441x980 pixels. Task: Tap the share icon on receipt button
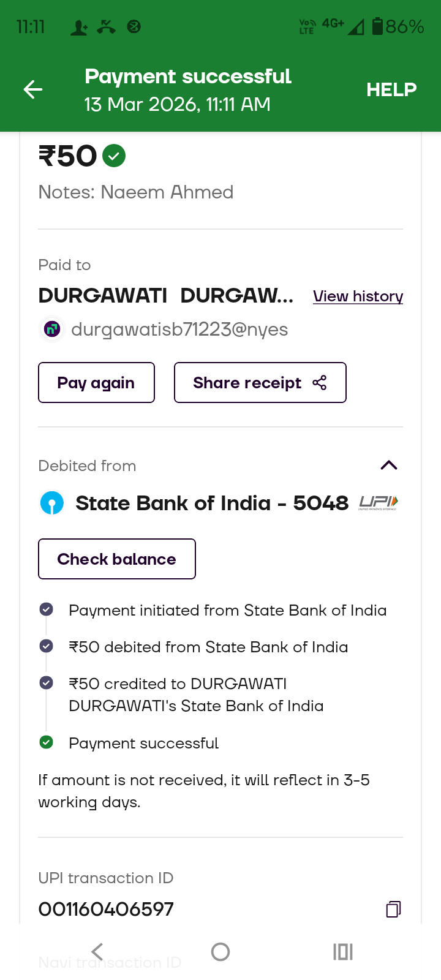(x=320, y=383)
